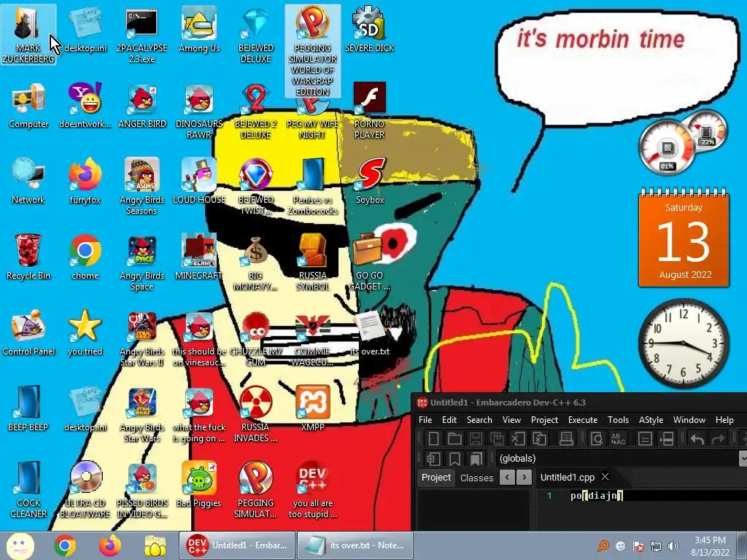Select the BEEP BEEP desktop icon
Viewport: 747px width, 560px height.
[28, 410]
